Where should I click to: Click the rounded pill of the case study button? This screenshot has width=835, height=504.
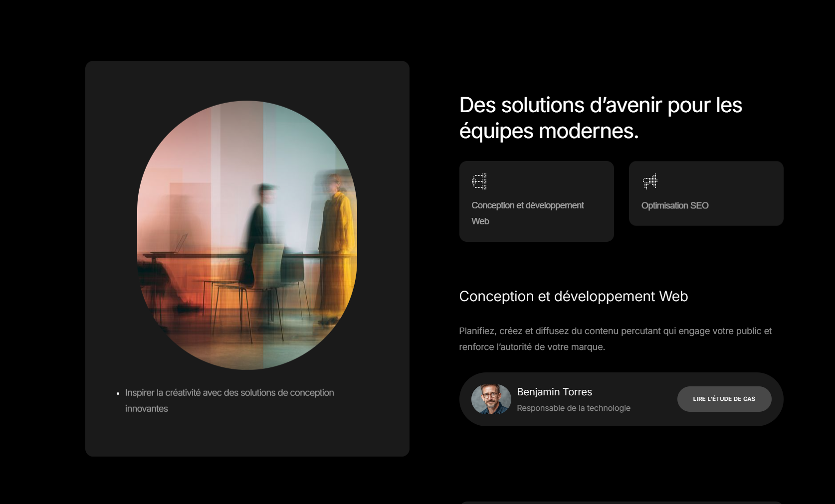[x=724, y=399]
